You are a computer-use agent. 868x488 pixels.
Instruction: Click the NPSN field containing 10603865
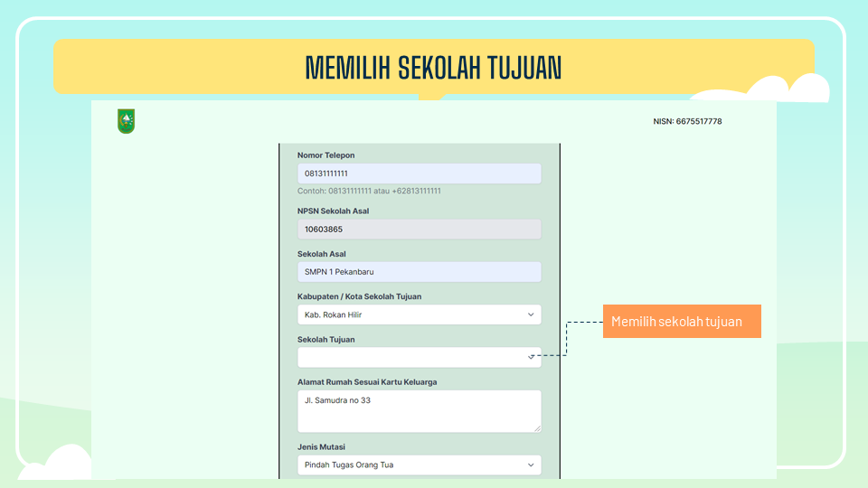pyautogui.click(x=419, y=230)
